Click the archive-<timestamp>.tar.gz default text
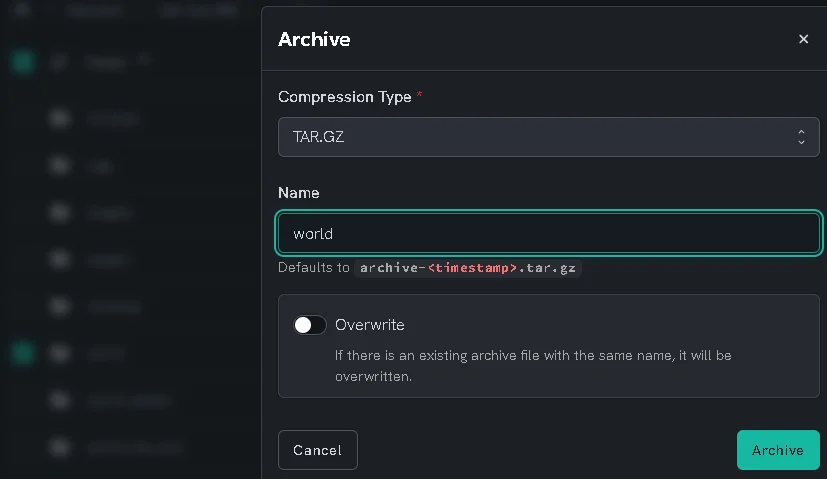Screen dimensions: 827x479 click(x=468, y=268)
